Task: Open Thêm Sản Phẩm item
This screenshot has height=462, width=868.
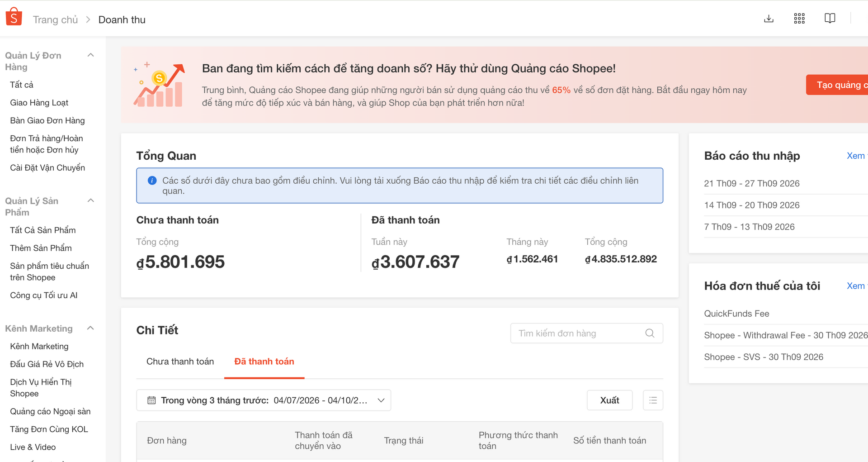Action: coord(41,248)
